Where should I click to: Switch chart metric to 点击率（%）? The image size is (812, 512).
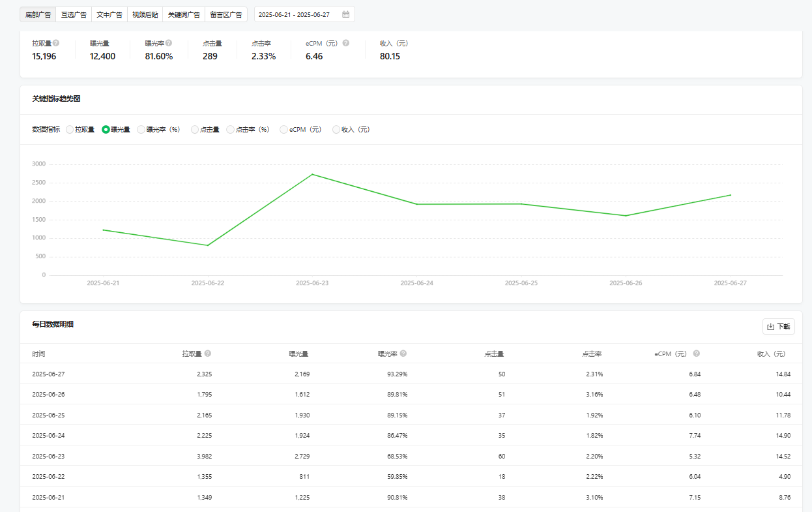tap(231, 130)
